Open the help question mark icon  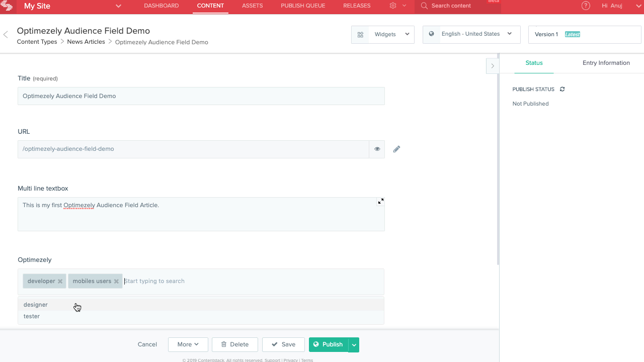(586, 6)
